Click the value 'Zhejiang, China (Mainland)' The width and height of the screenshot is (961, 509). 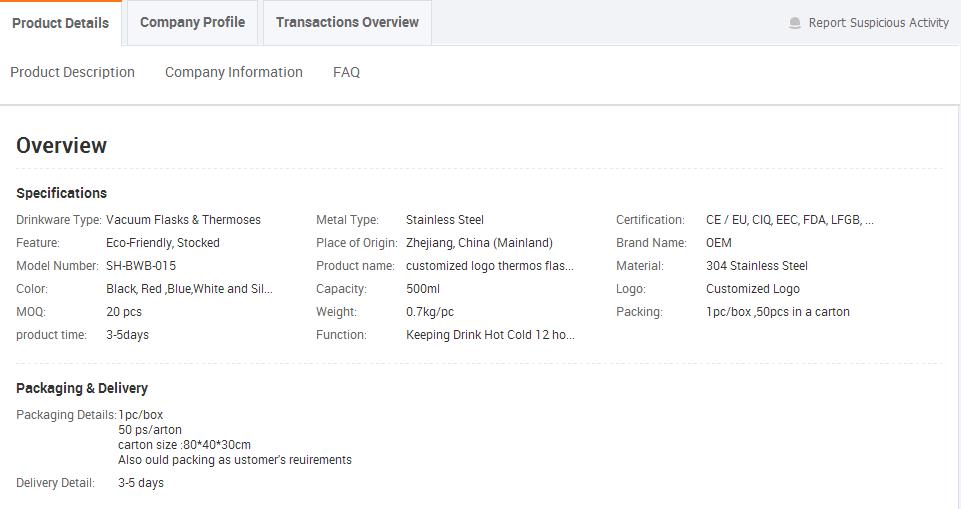tap(479, 243)
